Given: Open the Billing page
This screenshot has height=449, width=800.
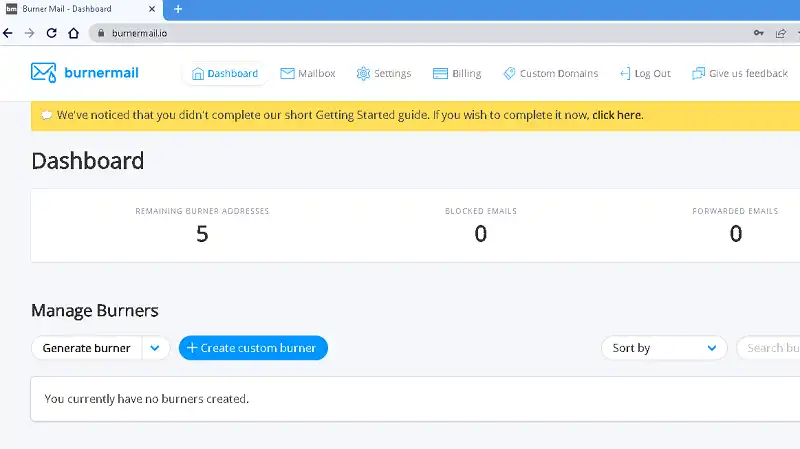Looking at the screenshot, I should coord(457,73).
